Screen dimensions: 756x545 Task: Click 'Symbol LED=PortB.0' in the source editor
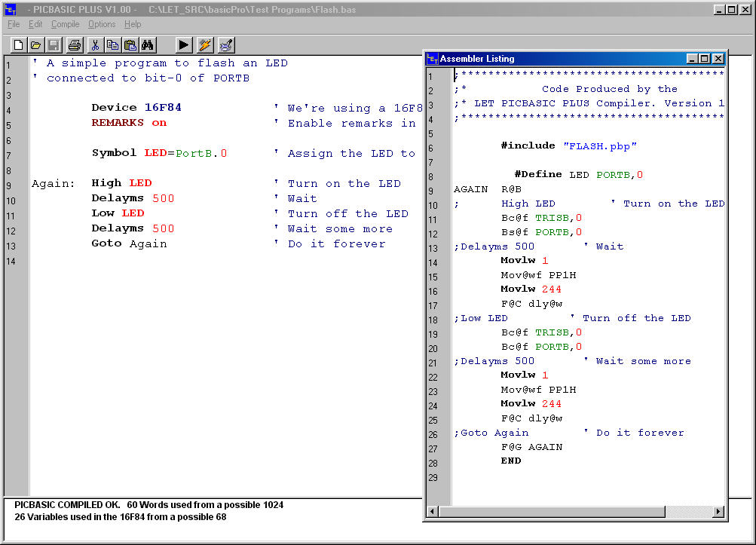[x=159, y=153]
